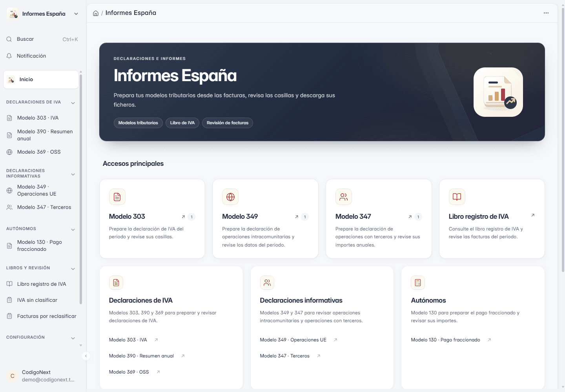565x392 pixels.
Task: Open Modelo 130 · Pago fraccionado in sidebar
Action: pos(41,246)
